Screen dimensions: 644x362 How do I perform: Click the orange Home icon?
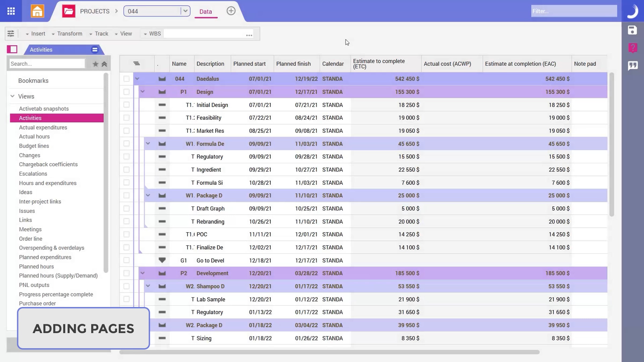point(37,11)
